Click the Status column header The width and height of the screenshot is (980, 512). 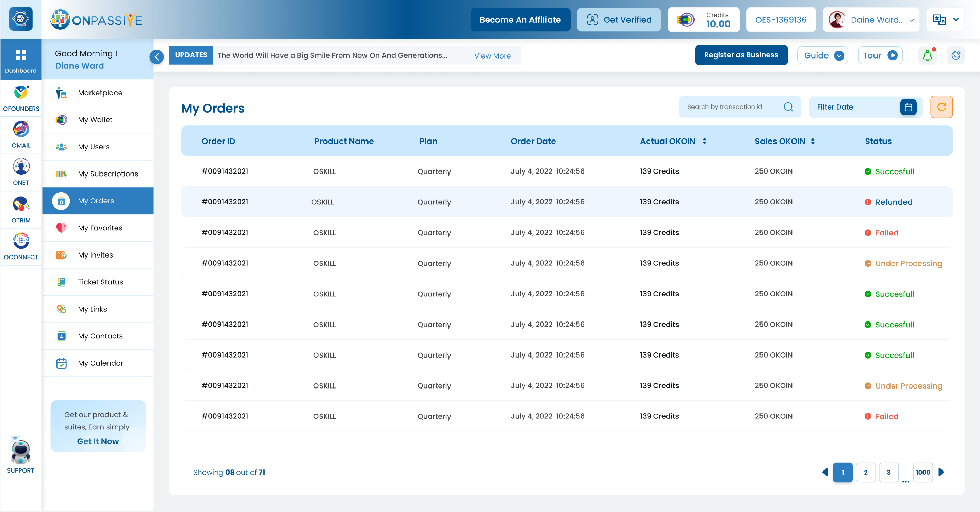click(878, 141)
